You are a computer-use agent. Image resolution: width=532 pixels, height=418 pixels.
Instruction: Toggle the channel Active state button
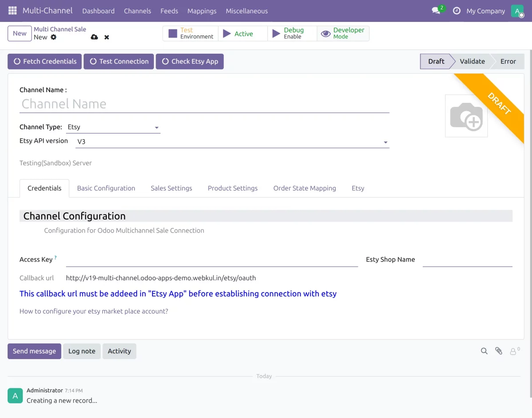point(243,33)
